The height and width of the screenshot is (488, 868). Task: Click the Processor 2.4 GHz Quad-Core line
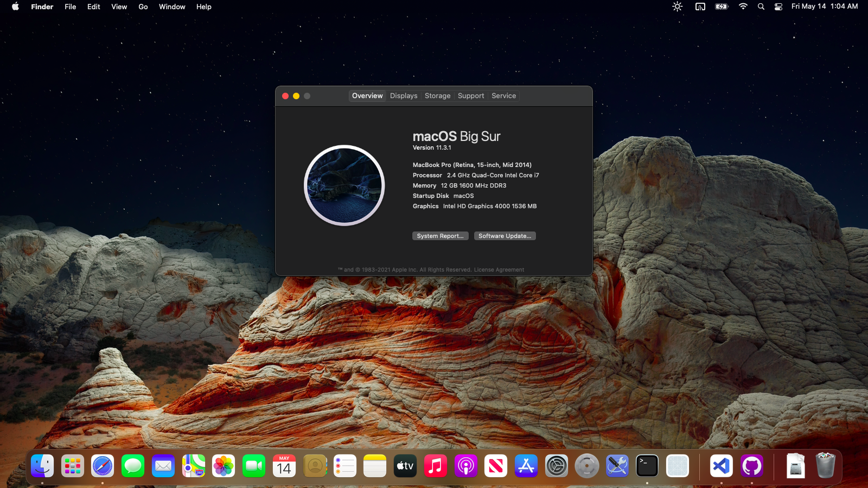[x=476, y=175]
